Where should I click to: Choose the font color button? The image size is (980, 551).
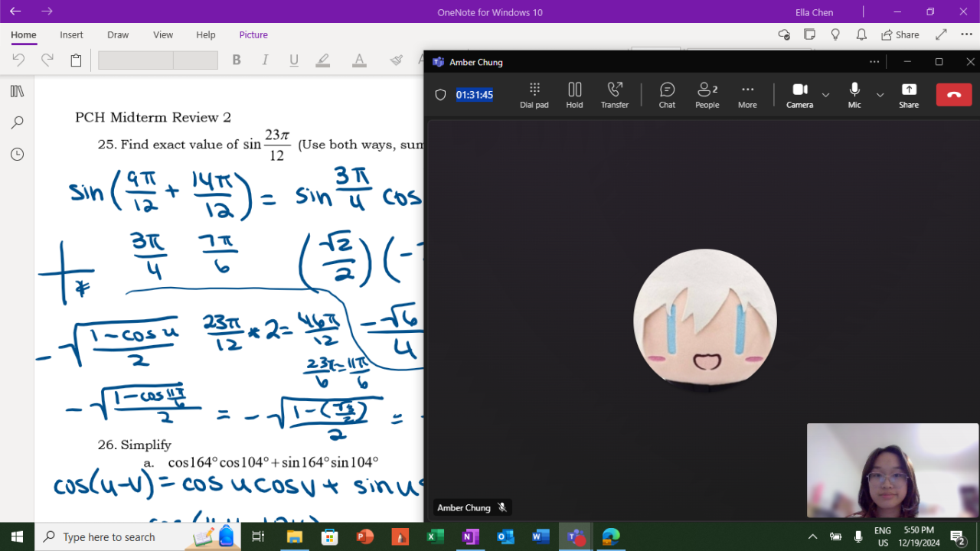tap(359, 60)
